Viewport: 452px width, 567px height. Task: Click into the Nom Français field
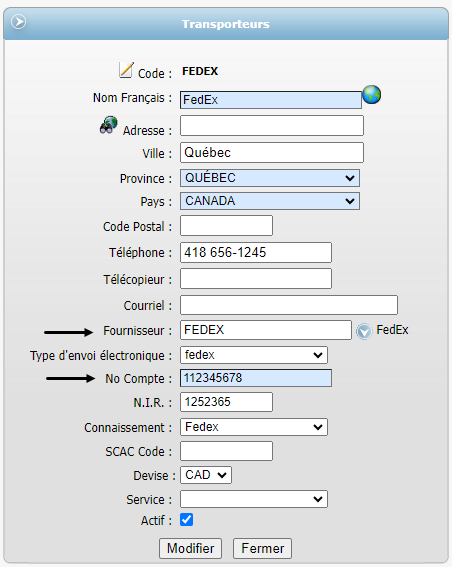(x=271, y=100)
